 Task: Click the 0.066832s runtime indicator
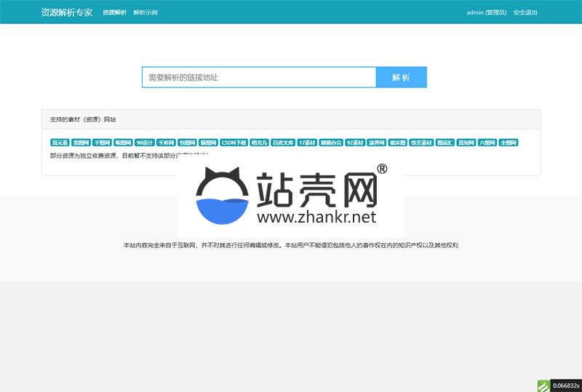pos(566,386)
